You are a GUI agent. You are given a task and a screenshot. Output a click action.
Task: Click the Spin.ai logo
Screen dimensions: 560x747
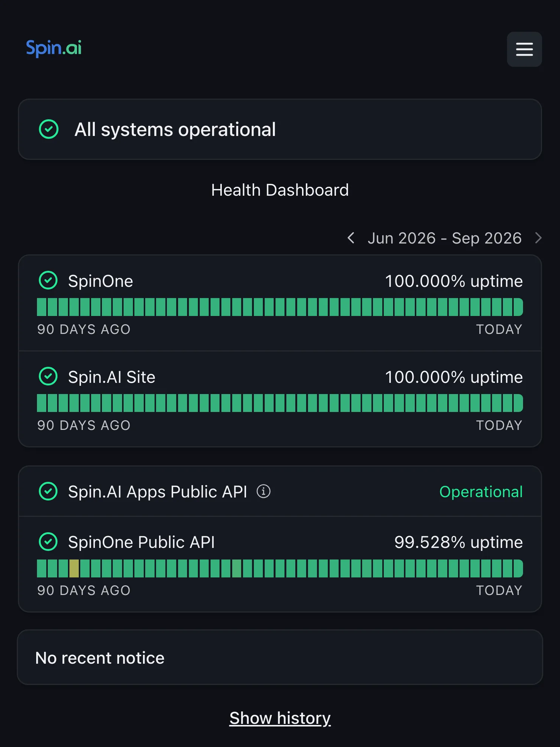pyautogui.click(x=54, y=48)
